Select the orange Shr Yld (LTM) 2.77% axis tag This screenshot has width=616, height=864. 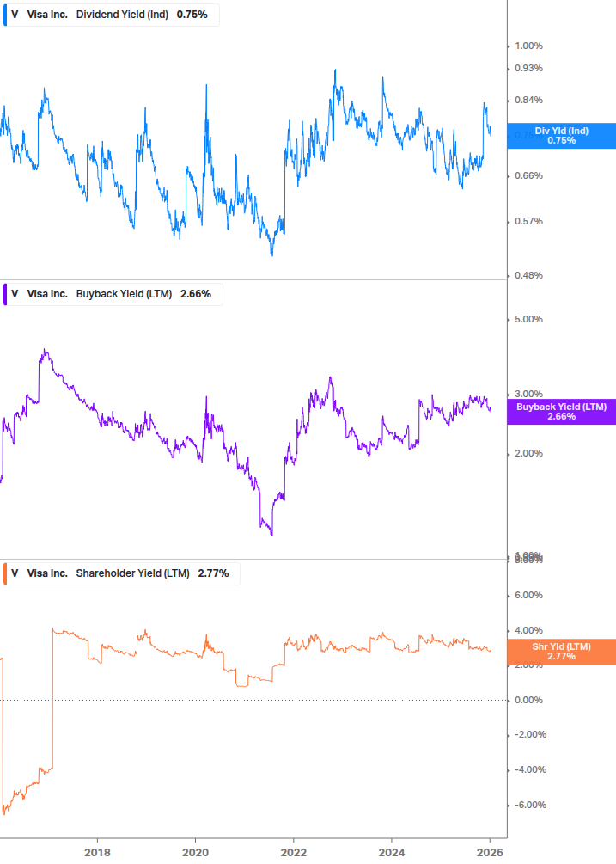pyautogui.click(x=562, y=652)
